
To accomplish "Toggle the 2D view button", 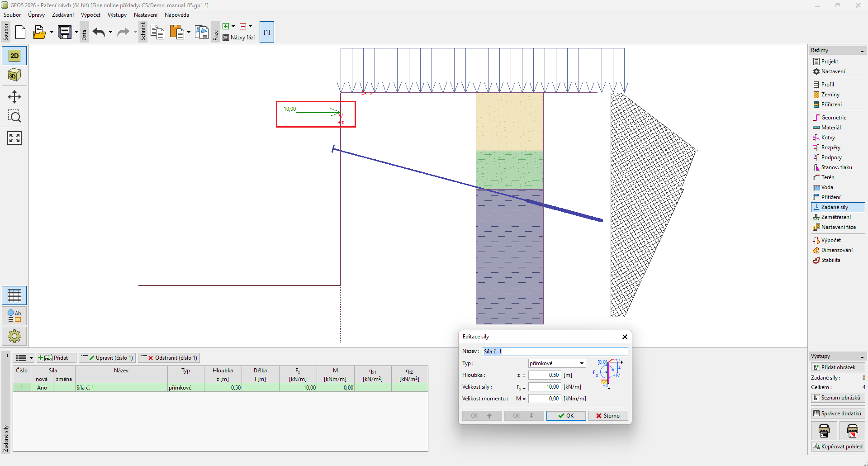I will 14,56.
